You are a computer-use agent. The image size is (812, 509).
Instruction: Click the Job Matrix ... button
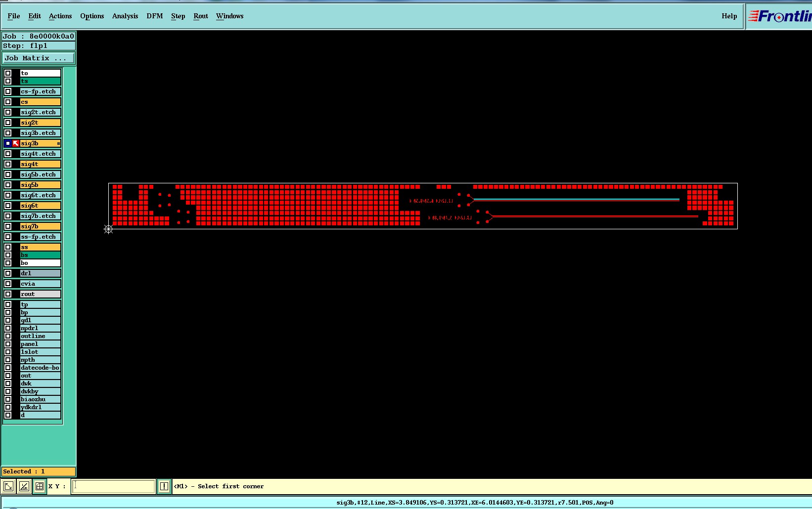tap(39, 58)
